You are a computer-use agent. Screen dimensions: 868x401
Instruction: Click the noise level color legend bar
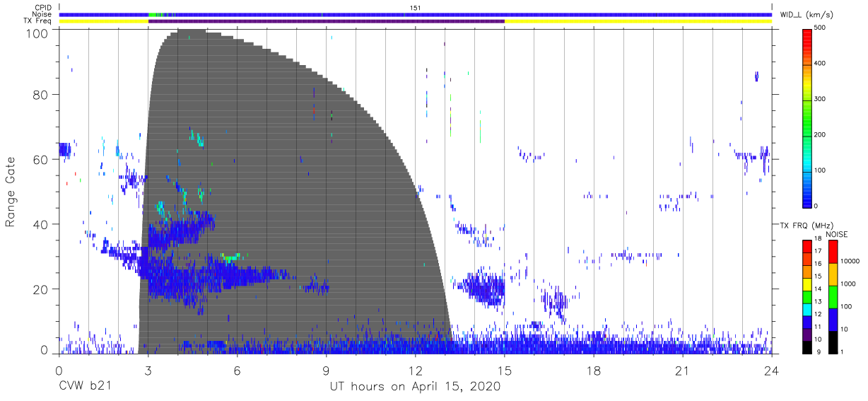pos(833,296)
